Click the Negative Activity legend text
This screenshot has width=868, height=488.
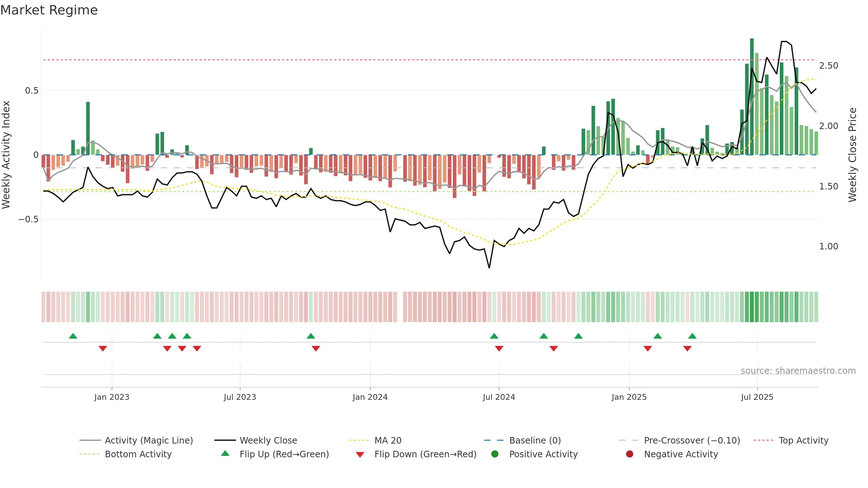681,454
